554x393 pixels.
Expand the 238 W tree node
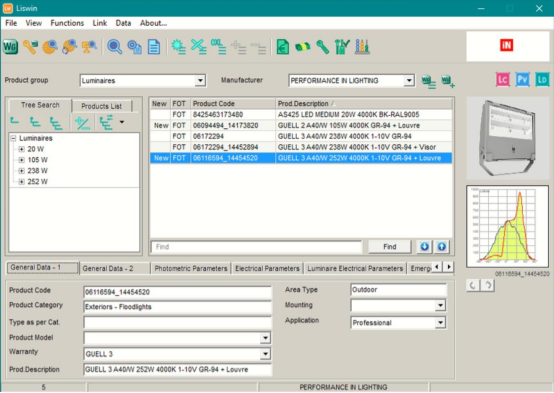point(22,171)
